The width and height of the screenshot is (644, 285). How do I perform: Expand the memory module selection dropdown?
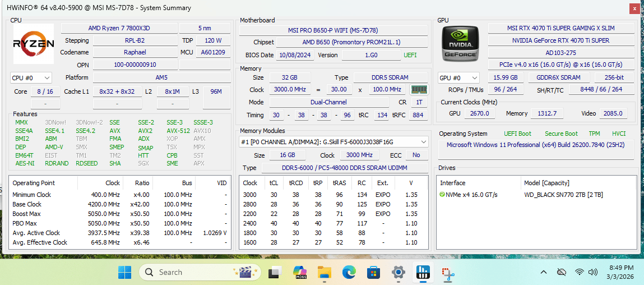334,142
